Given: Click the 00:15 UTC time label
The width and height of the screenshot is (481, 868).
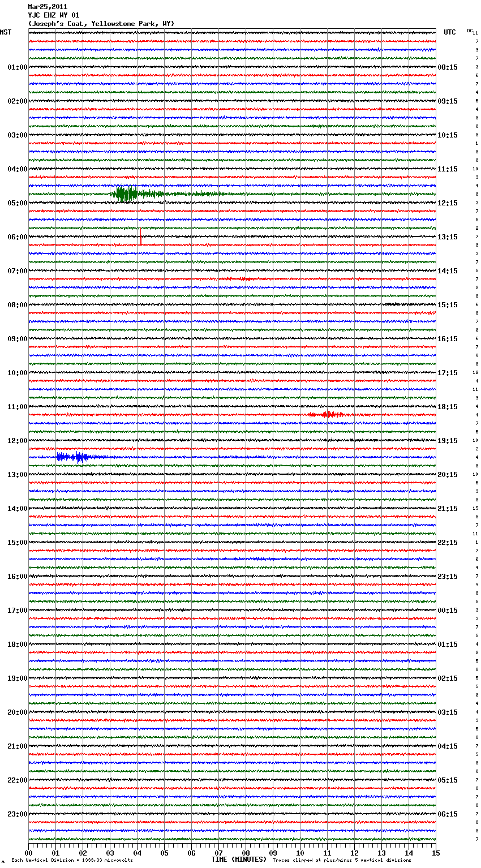Looking at the screenshot, I should click(x=448, y=611).
